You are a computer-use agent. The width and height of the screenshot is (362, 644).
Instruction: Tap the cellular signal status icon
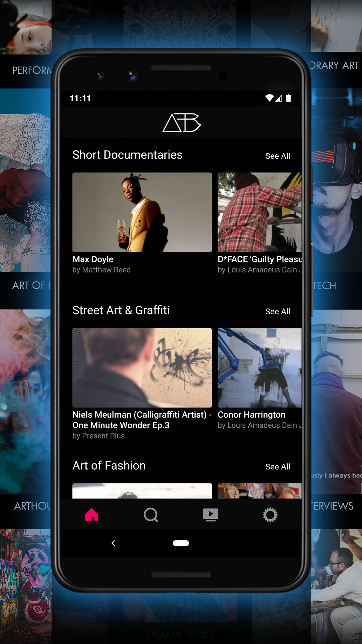coord(279,98)
